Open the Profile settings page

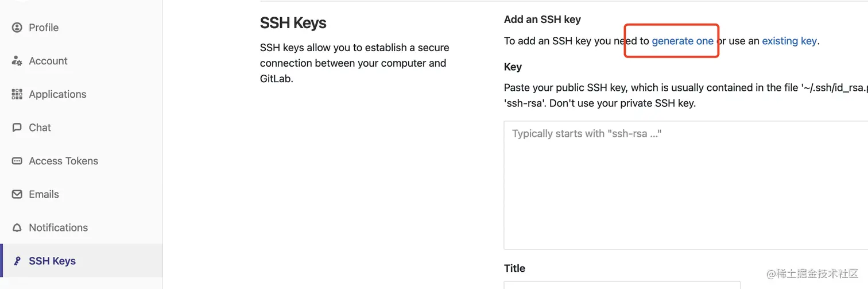click(44, 28)
